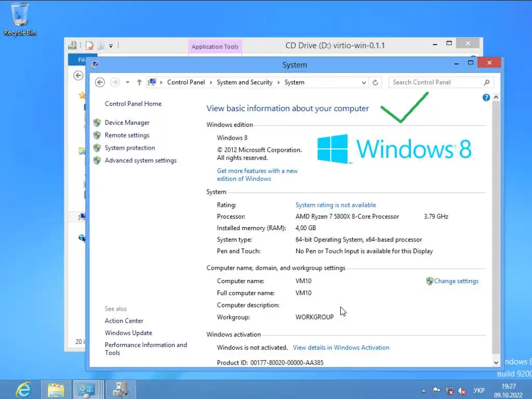Image resolution: width=532 pixels, height=399 pixels.
Task: Open Help with the question mark icon
Action: pyautogui.click(x=486, y=98)
